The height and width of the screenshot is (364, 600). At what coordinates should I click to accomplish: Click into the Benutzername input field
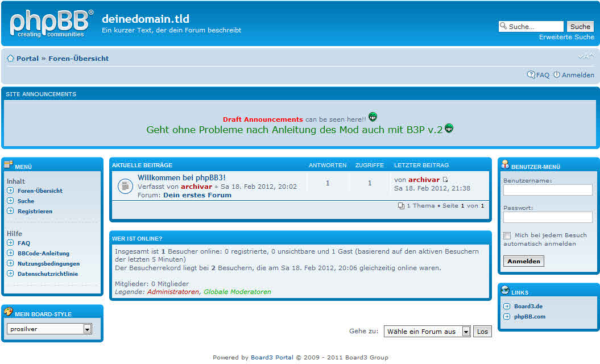[548, 190]
